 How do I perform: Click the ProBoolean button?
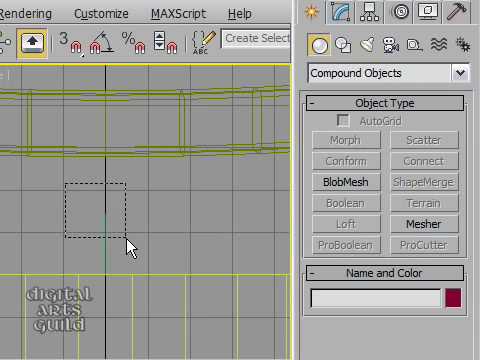pos(346,245)
